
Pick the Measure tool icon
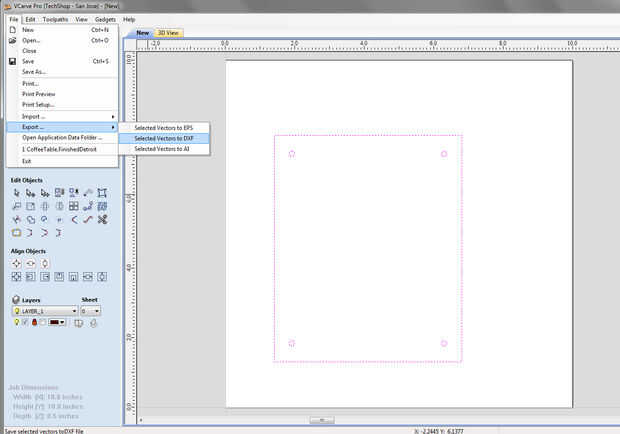pyautogui.click(x=88, y=193)
